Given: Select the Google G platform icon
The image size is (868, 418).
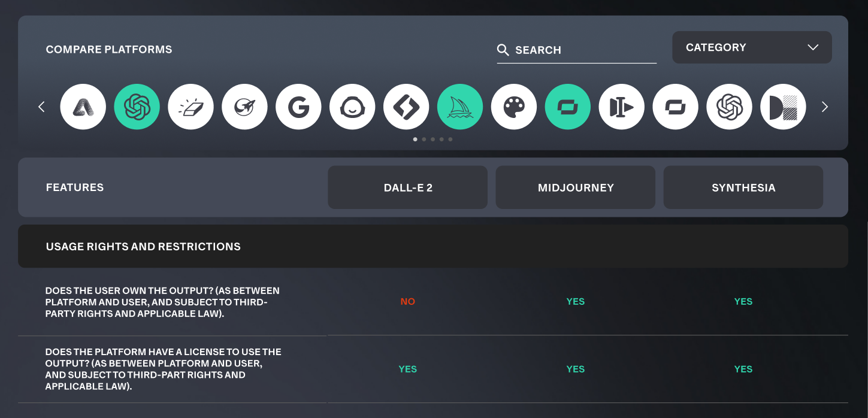Looking at the screenshot, I should [299, 107].
